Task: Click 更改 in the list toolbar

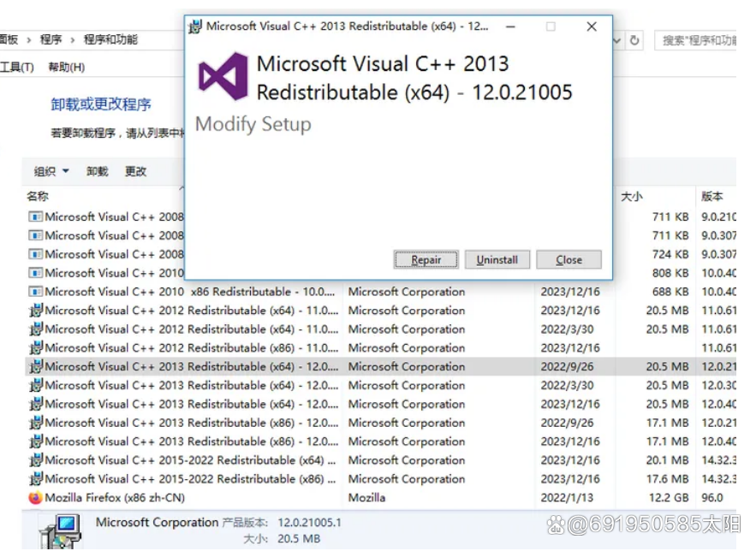Action: click(x=135, y=171)
